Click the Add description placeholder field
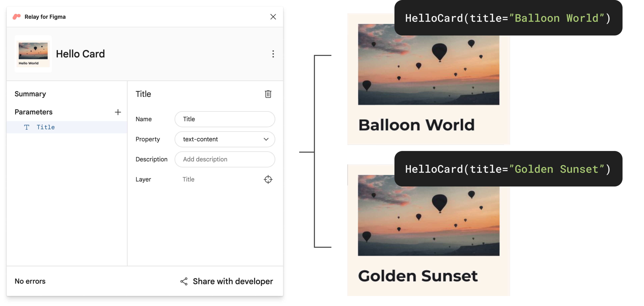This screenshot has height=306, width=644. (x=225, y=159)
